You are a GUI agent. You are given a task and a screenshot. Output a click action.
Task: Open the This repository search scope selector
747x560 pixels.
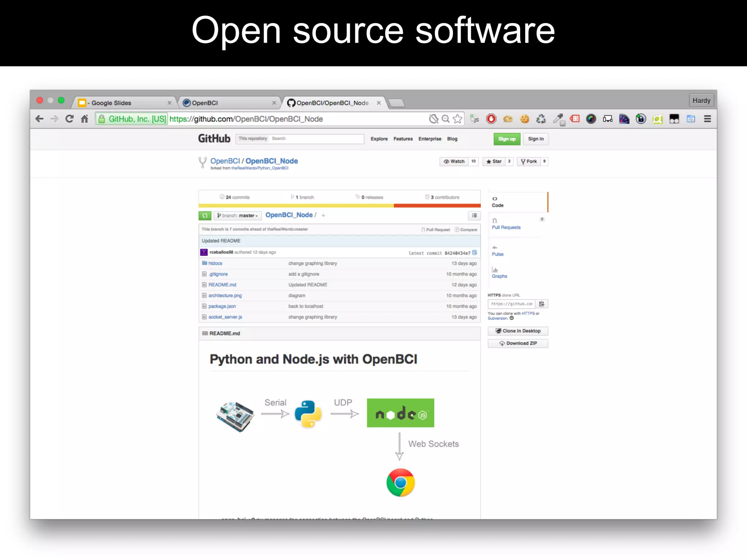(x=253, y=139)
